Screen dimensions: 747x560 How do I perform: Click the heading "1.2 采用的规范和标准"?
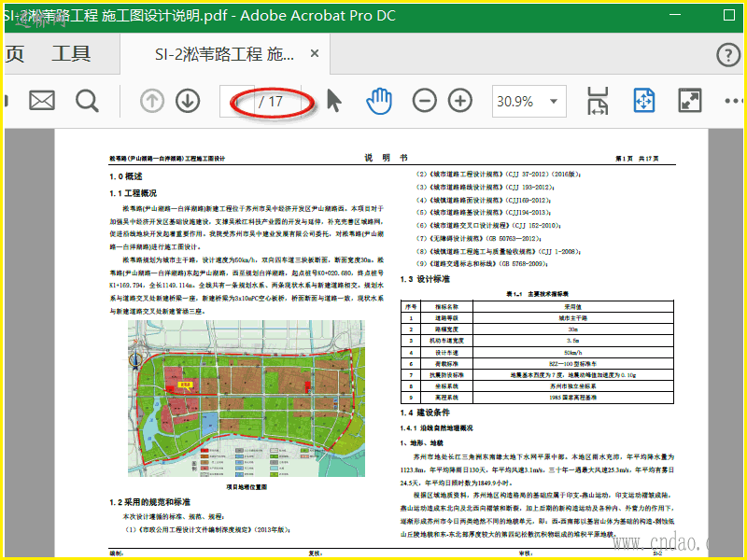[149, 502]
